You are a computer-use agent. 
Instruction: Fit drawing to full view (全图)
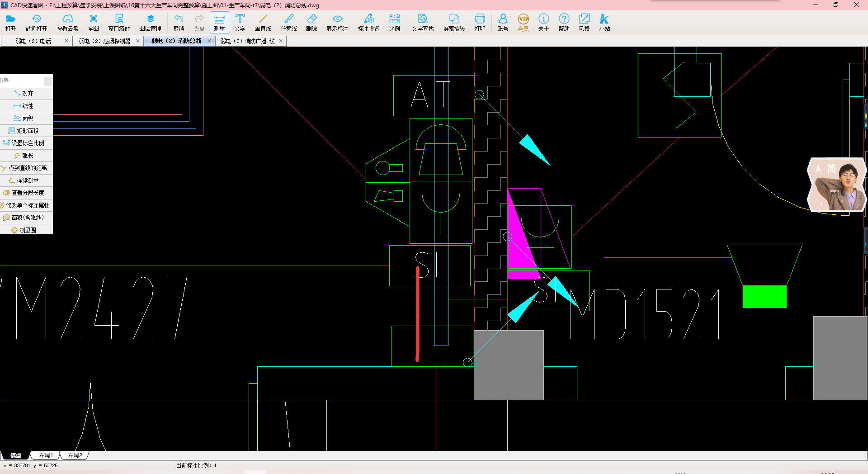coord(93,22)
